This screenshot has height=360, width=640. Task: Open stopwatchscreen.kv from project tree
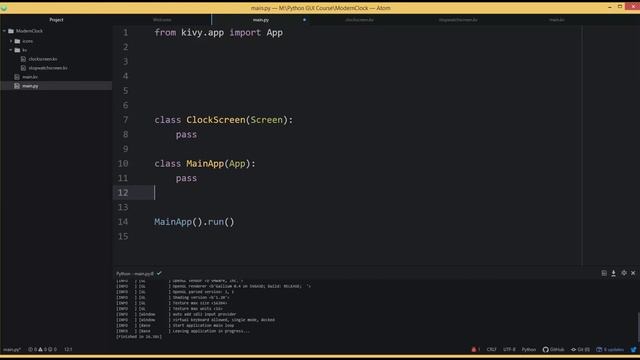tap(48, 68)
